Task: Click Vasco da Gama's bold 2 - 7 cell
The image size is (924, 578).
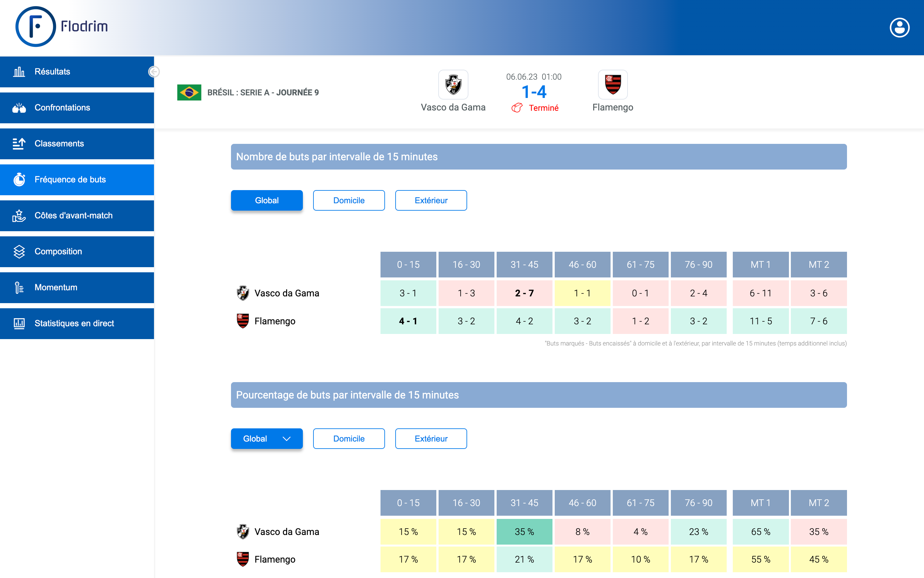Action: (524, 293)
